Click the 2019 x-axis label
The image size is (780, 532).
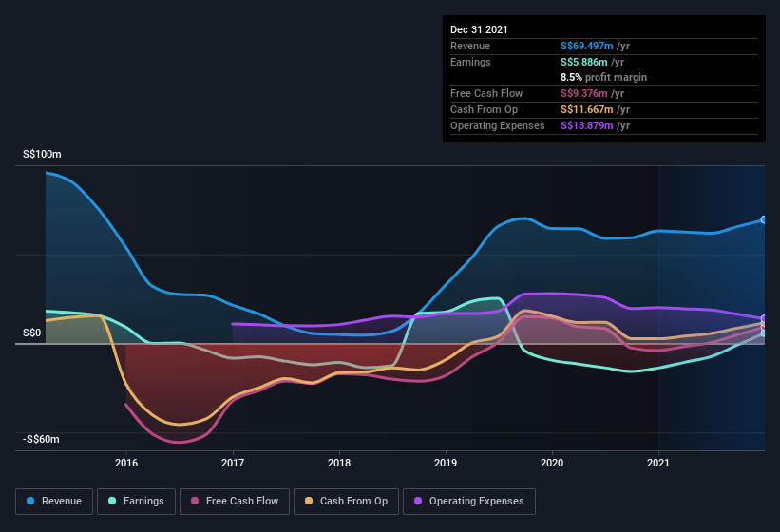(446, 463)
